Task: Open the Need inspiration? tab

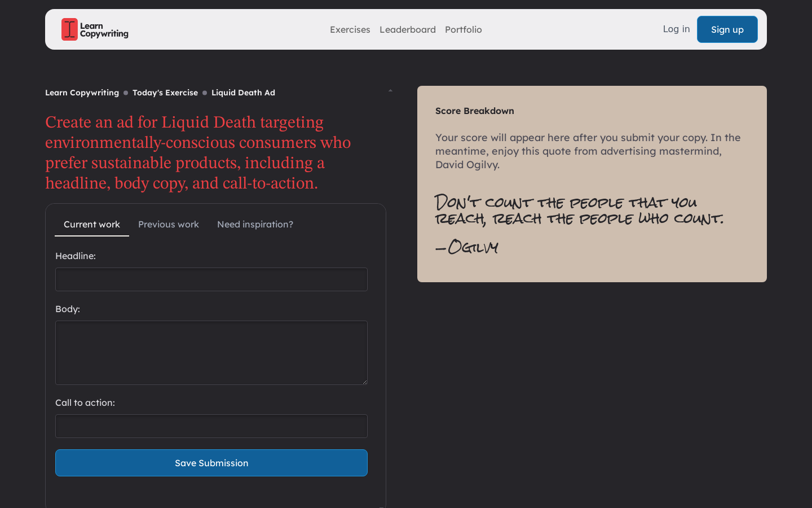Action: (255, 224)
